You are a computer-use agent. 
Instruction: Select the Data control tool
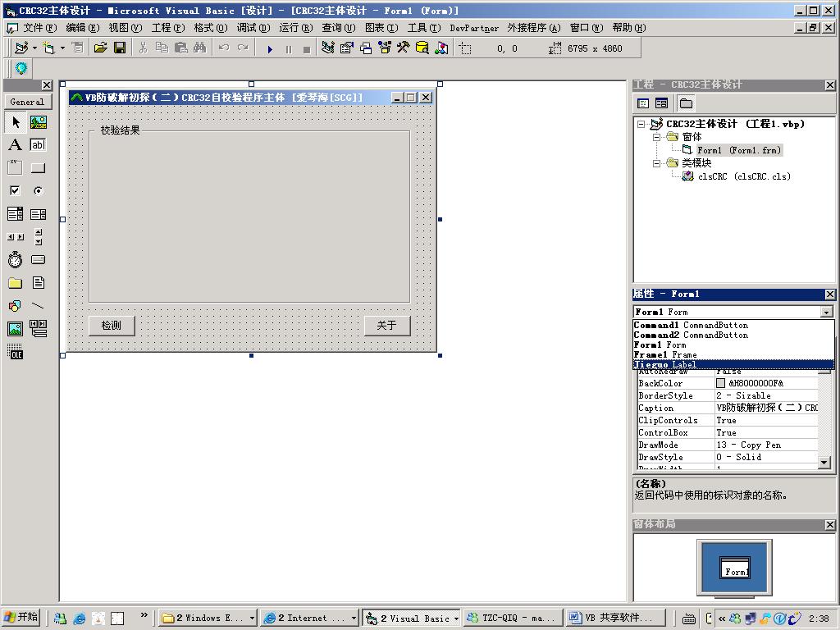(x=38, y=328)
